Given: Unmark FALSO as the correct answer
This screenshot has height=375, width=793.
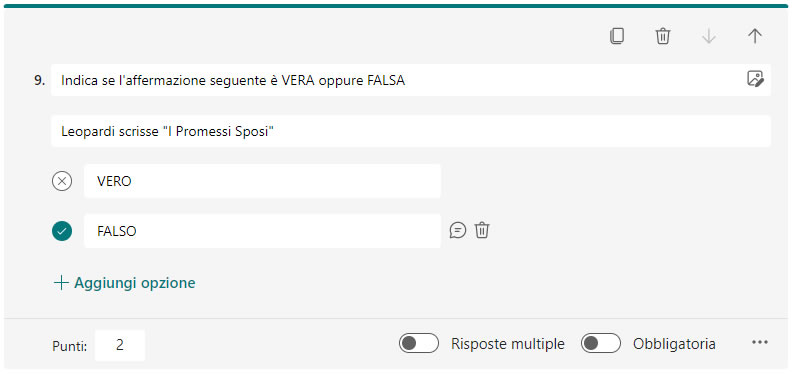Looking at the screenshot, I should click(x=62, y=231).
